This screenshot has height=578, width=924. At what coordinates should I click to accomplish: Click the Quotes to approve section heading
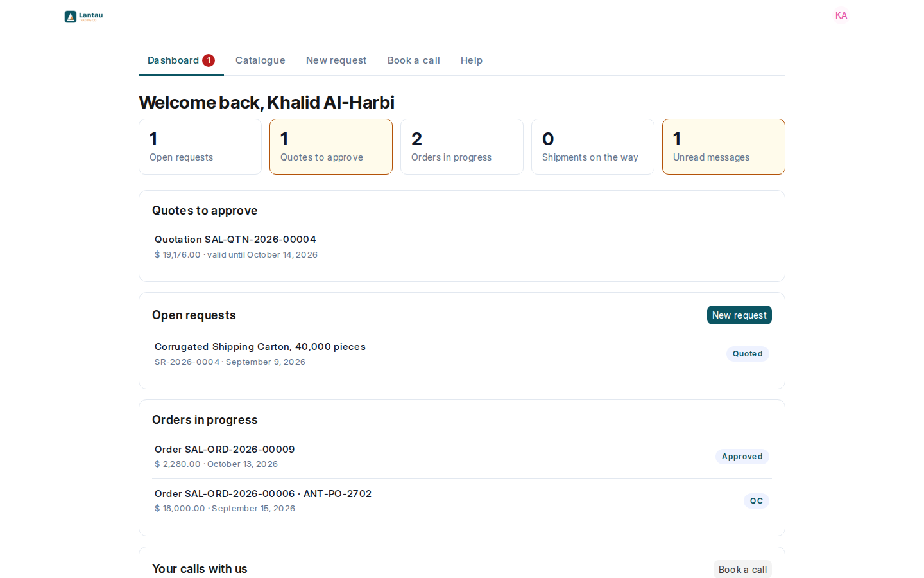(x=205, y=211)
